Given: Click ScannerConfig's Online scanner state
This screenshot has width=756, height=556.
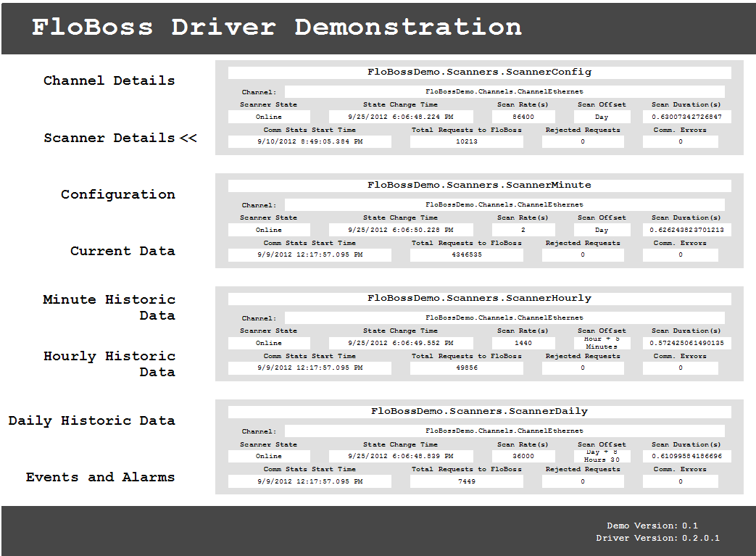Looking at the screenshot, I should (269, 117).
